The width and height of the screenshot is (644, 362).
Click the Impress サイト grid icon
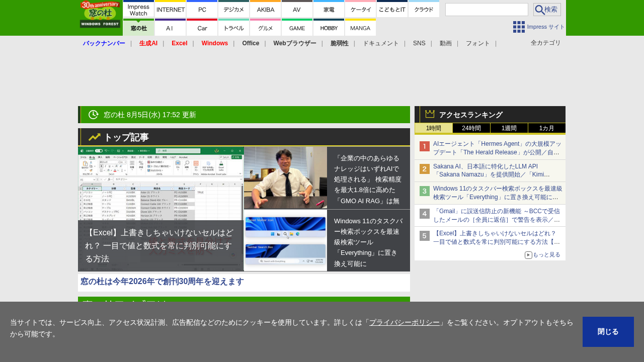tap(519, 27)
